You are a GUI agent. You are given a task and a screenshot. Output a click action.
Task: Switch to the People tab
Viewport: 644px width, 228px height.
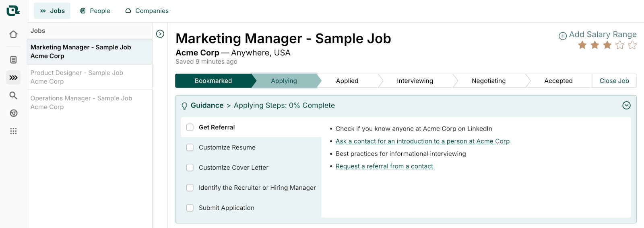tap(95, 11)
